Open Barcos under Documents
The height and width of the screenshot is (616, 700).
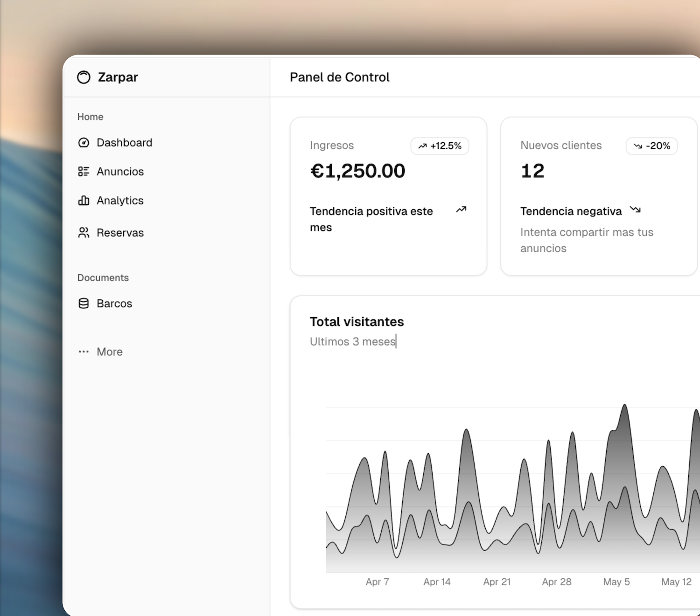click(114, 304)
